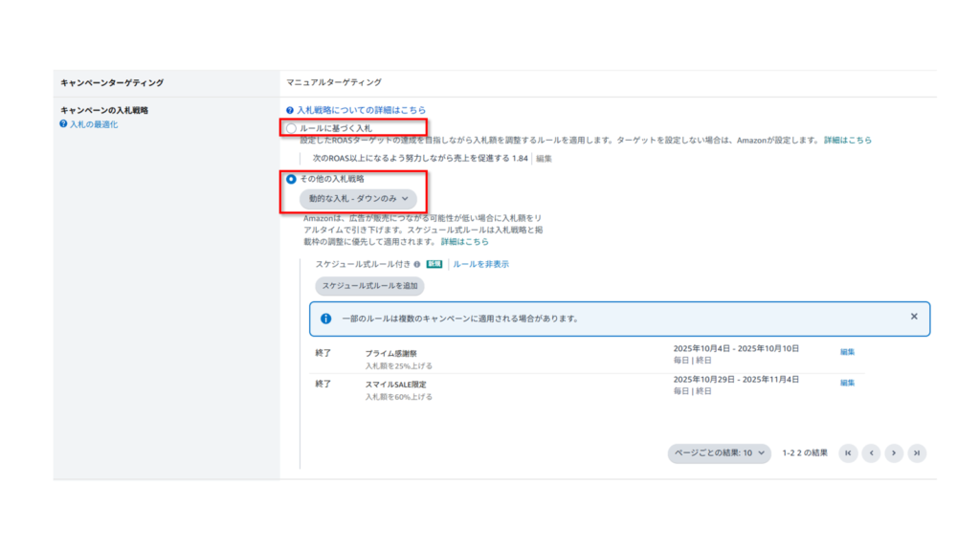Jump to the last page using pagination icon
The height and width of the screenshot is (551, 980).
917,453
